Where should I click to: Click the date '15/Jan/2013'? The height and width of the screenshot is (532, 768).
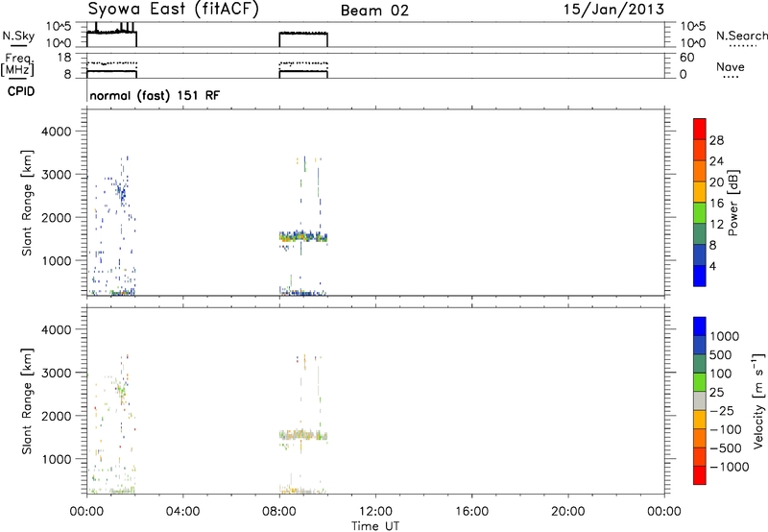click(613, 10)
